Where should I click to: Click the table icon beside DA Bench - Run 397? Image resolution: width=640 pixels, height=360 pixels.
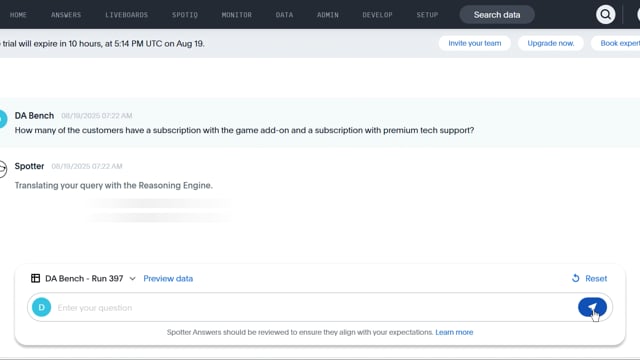pyautogui.click(x=36, y=278)
